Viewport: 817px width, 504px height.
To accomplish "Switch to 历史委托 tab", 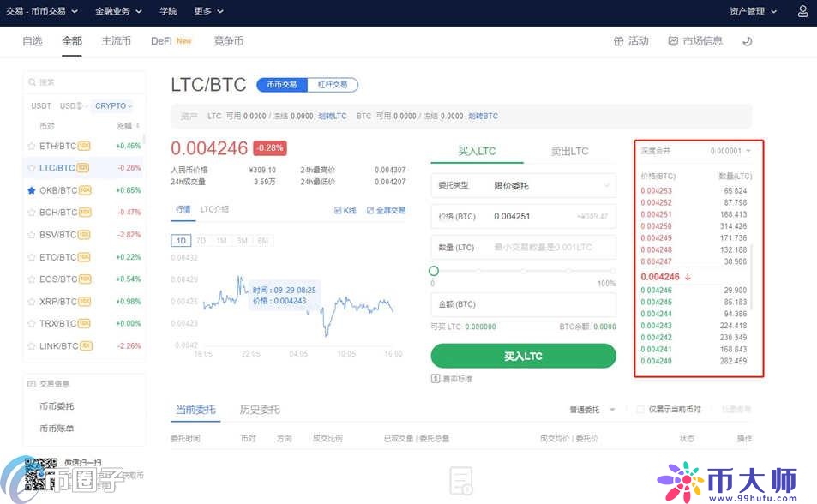I will tap(260, 410).
